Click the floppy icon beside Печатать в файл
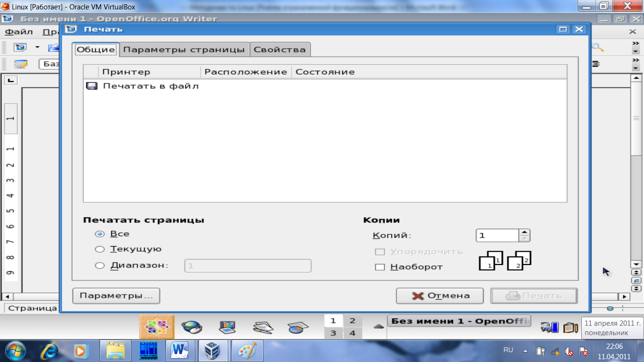 coord(91,86)
